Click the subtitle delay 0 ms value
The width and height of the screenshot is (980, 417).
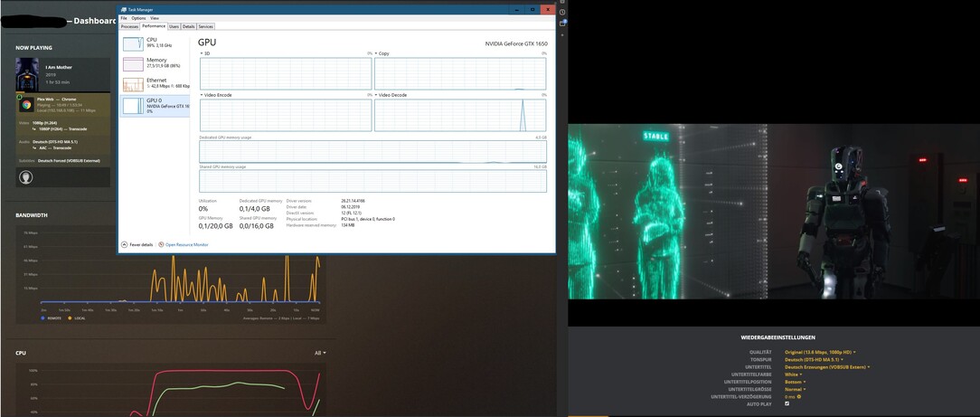(790, 397)
